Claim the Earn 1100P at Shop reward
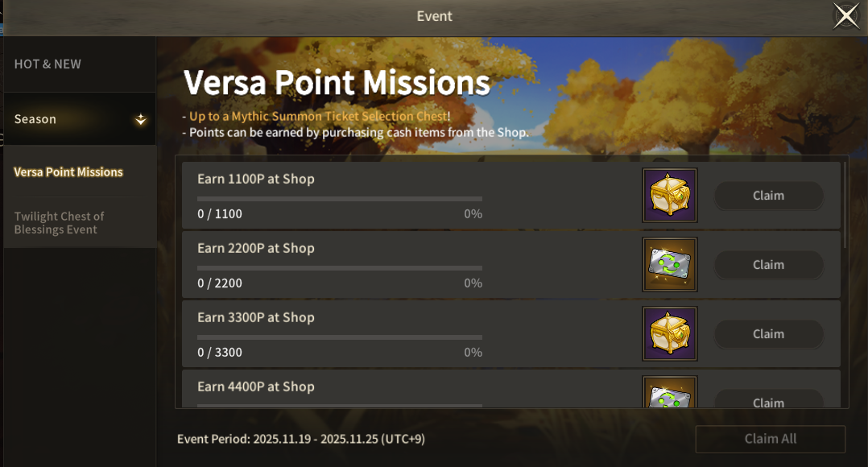868x467 pixels. [x=768, y=196]
